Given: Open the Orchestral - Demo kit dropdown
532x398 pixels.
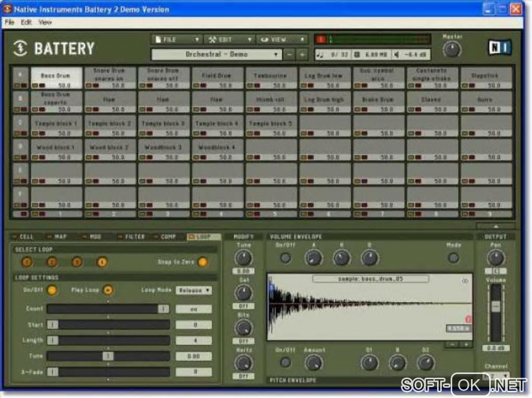Looking at the screenshot, I should tap(216, 54).
